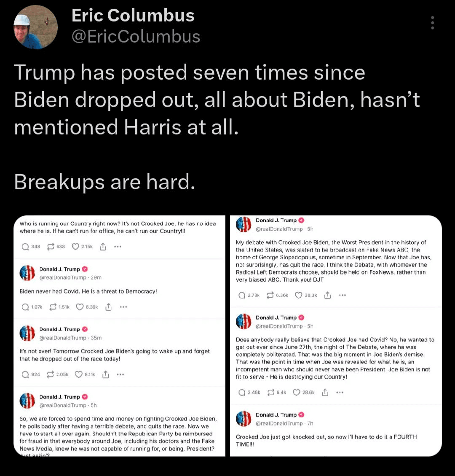455x476 pixels.
Task: Open the @EricColumbus handle link
Action: (x=136, y=37)
